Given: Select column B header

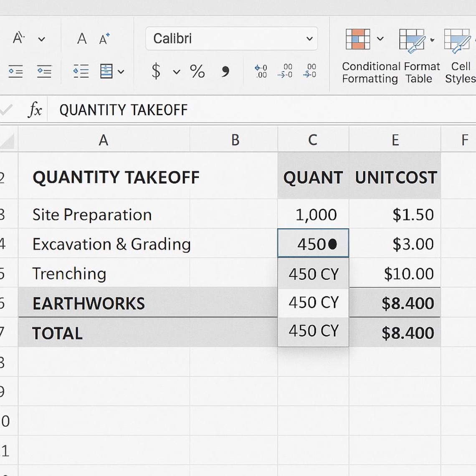Looking at the screenshot, I should (234, 140).
